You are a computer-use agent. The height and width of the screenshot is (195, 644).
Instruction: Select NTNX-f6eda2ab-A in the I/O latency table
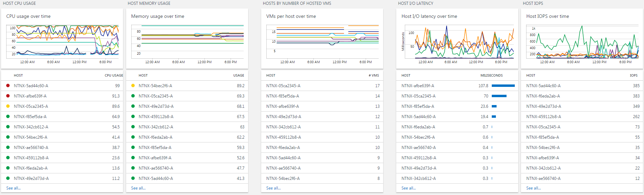(418, 127)
